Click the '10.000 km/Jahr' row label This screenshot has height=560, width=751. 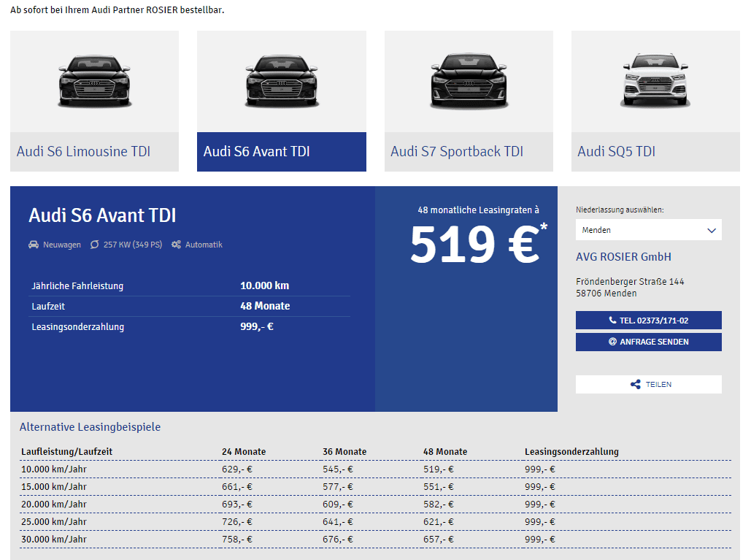pos(54,469)
